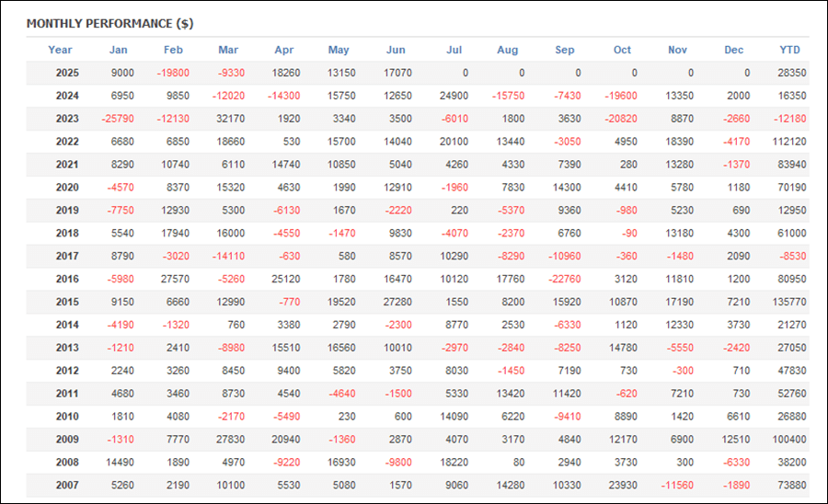828x504 pixels.
Task: Click 2025 YTD value 28350
Action: coord(791,73)
